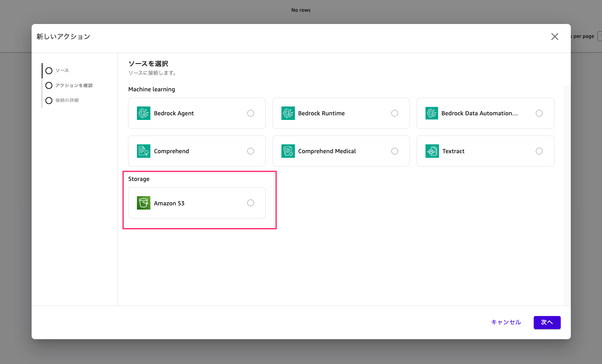
Task: Click the Bedrock Data Automation service icon
Action: pyautogui.click(x=432, y=113)
